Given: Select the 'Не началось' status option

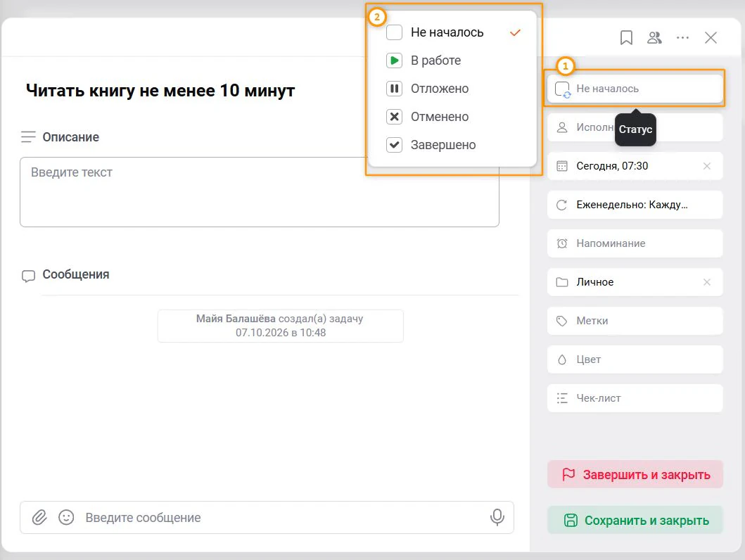Looking at the screenshot, I should pyautogui.click(x=452, y=32).
